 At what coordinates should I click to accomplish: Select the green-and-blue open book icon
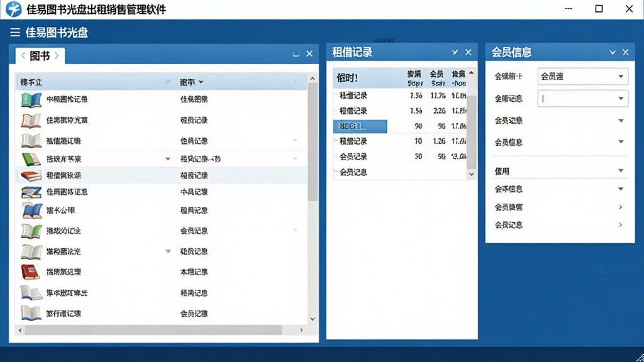click(x=31, y=100)
